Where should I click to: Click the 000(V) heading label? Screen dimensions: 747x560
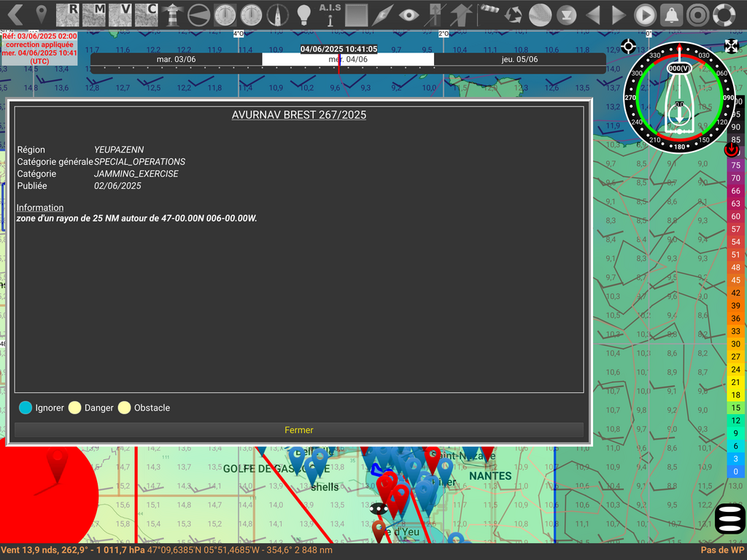tap(679, 68)
